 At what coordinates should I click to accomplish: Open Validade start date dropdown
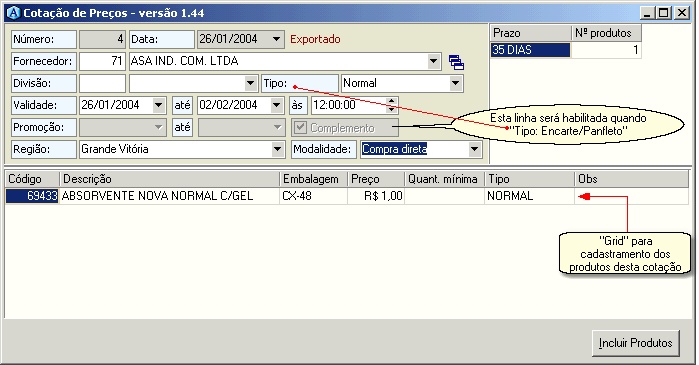(x=159, y=106)
